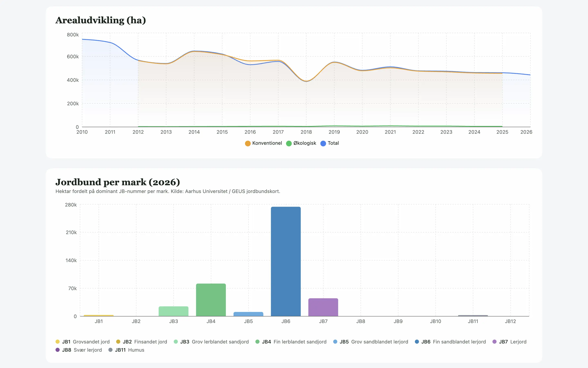Select the JB5 light blue bar
The image size is (588, 368).
click(248, 314)
